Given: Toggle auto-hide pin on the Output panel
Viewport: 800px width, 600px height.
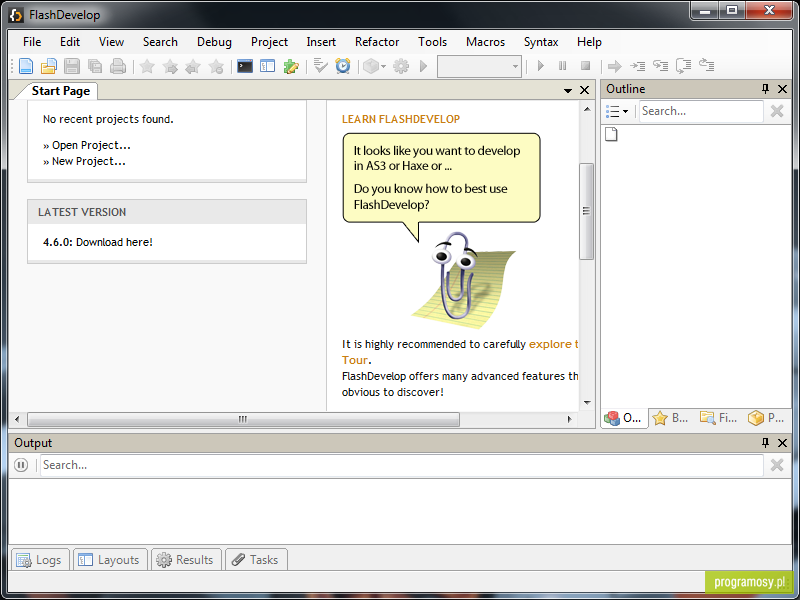Looking at the screenshot, I should tap(765, 443).
